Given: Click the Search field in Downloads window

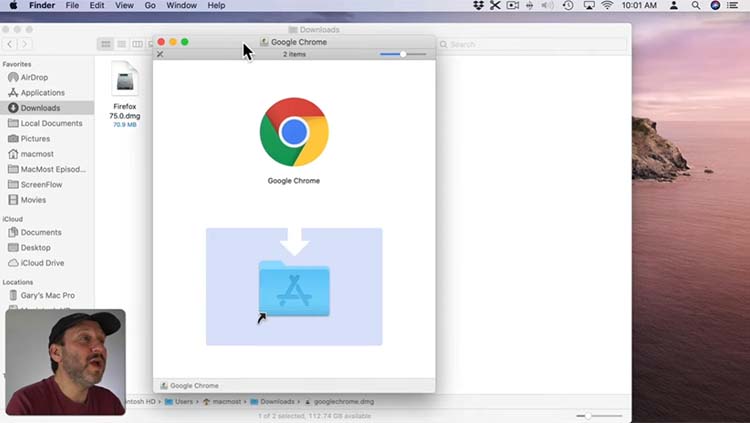Looking at the screenshot, I should 532,44.
